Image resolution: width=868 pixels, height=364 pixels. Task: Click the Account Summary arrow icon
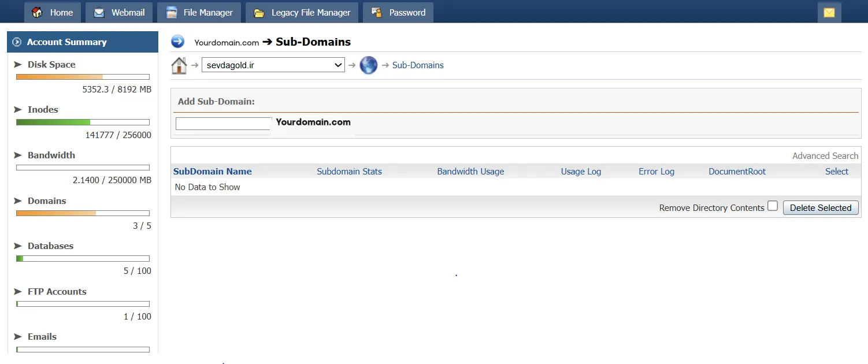point(17,42)
